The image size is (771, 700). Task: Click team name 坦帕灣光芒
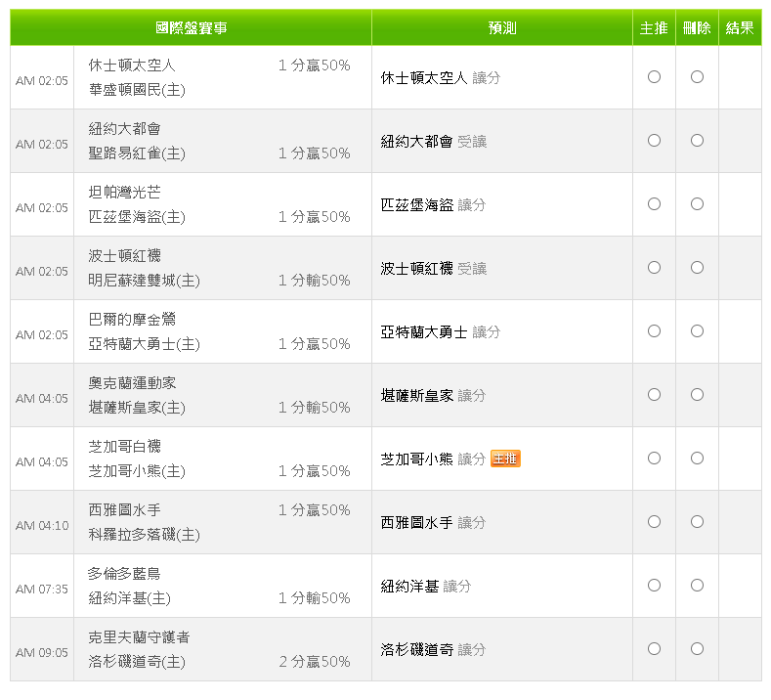125,192
